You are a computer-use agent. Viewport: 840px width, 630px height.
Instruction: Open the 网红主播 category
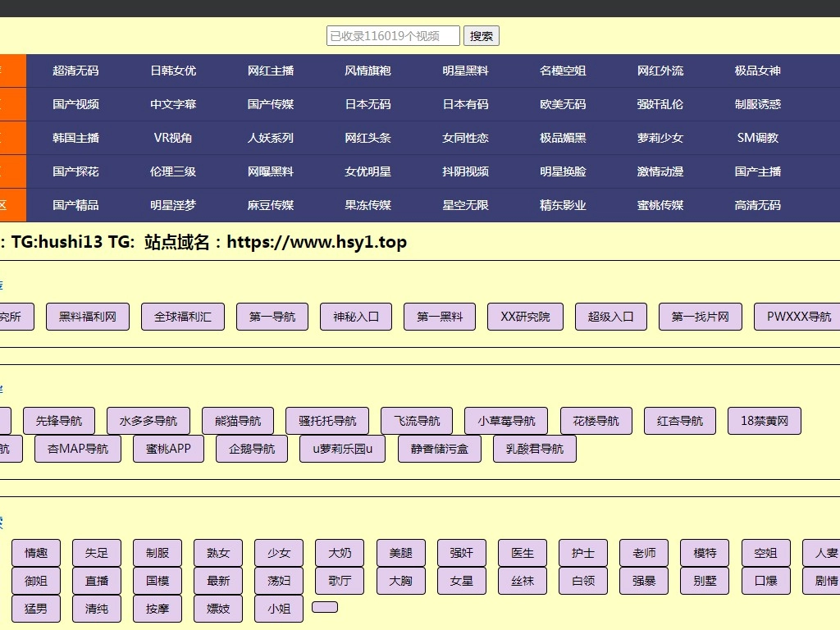pyautogui.click(x=271, y=71)
